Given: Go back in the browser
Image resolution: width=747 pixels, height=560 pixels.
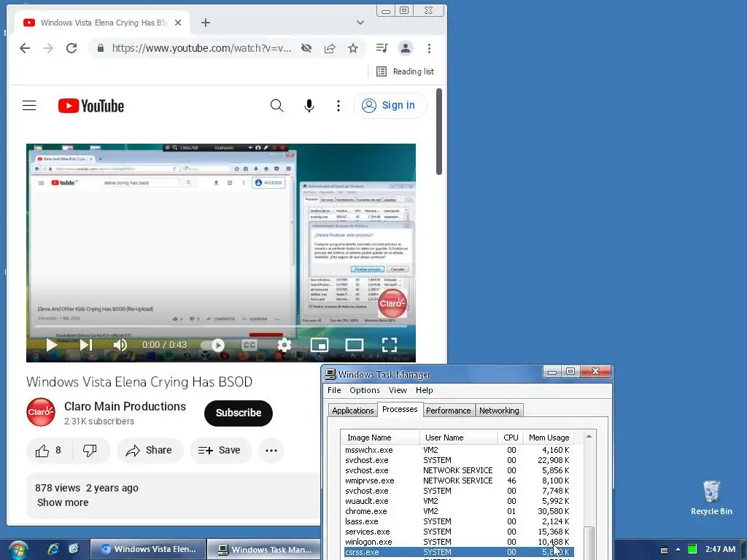Looking at the screenshot, I should [x=25, y=48].
